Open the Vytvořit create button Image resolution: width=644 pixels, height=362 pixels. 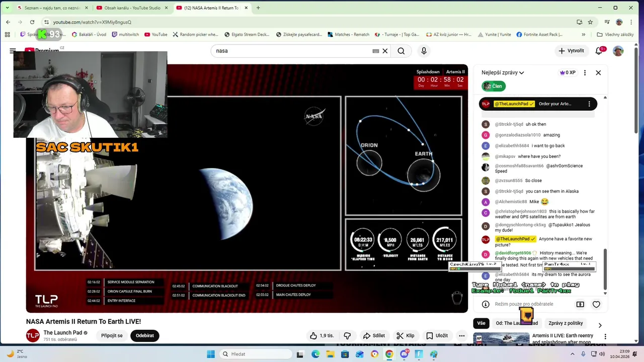pyautogui.click(x=571, y=51)
